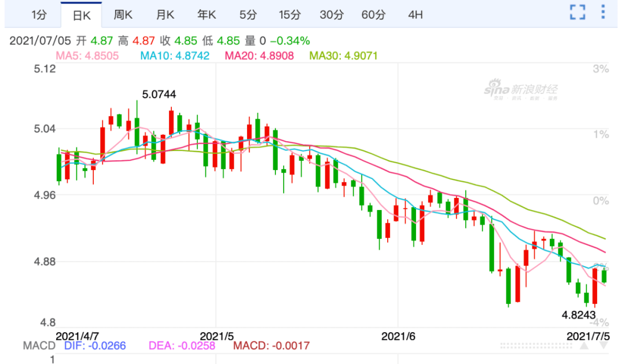Grab the dotted drag handle beside triangles
Screen dimensions: 625x364
point(536,345)
